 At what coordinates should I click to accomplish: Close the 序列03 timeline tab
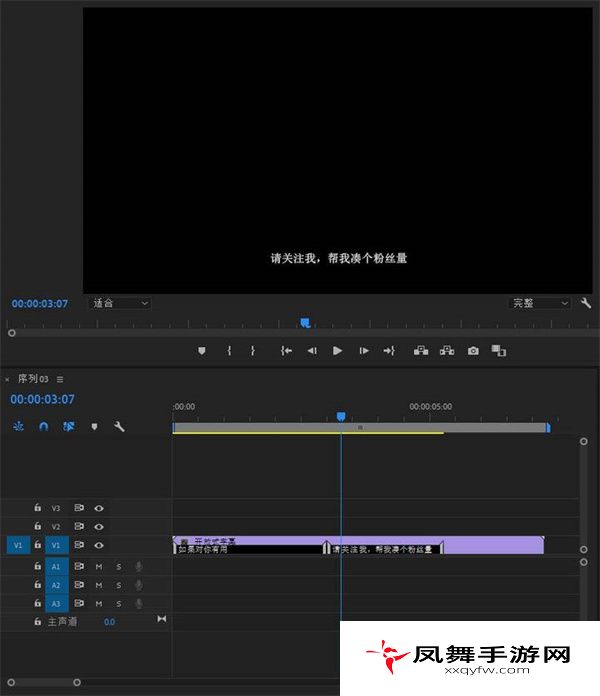tap(7, 380)
